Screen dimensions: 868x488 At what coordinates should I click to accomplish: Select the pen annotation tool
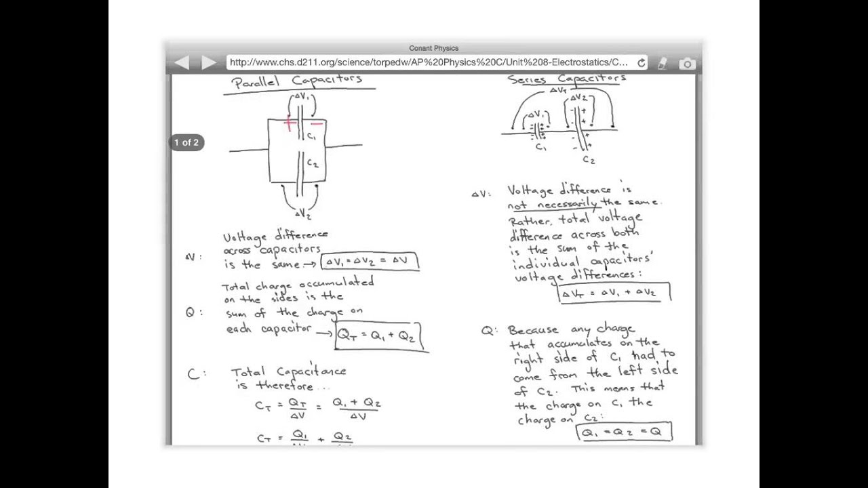coord(663,63)
